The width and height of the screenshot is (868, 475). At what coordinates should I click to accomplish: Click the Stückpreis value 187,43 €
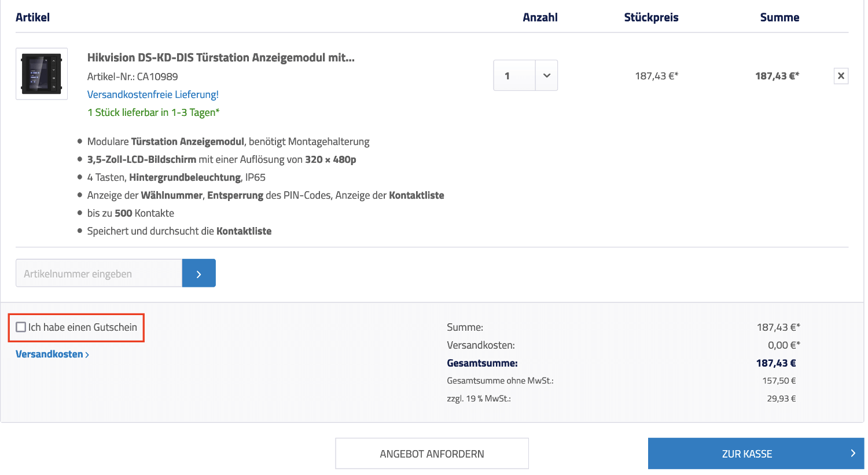tap(656, 76)
